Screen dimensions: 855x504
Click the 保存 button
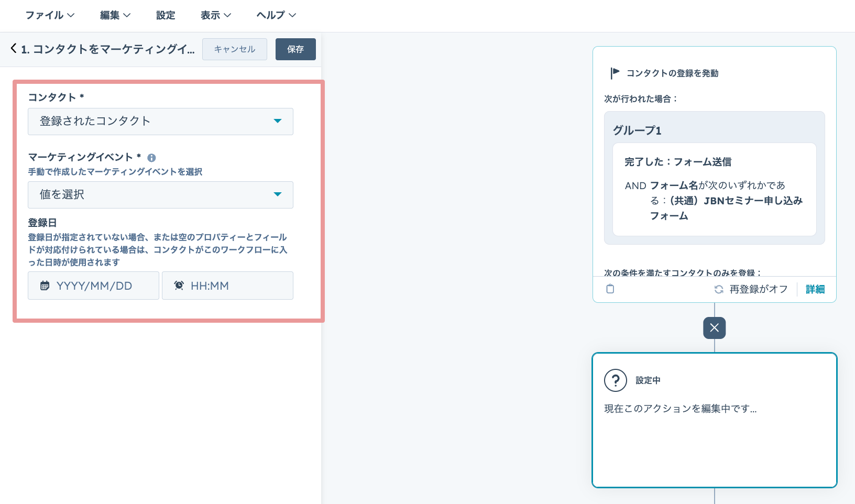point(295,49)
